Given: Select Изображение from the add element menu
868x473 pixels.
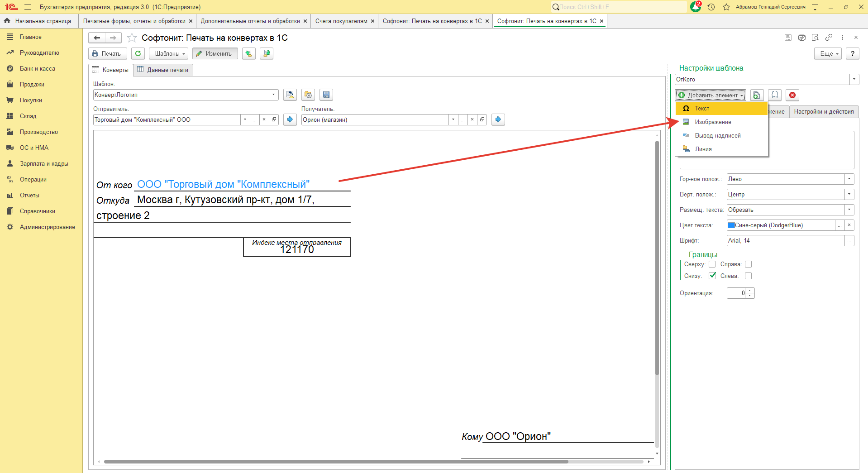Looking at the screenshot, I should coord(713,122).
